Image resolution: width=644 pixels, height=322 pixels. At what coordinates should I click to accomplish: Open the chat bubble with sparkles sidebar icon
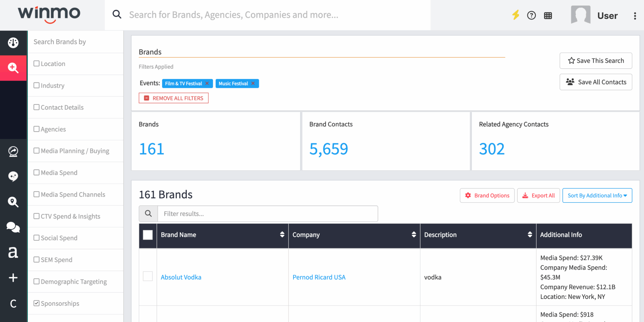tap(13, 177)
